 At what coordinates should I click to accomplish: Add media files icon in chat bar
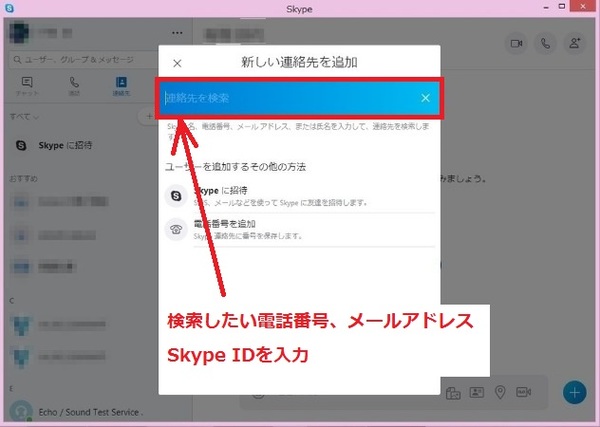(453, 393)
